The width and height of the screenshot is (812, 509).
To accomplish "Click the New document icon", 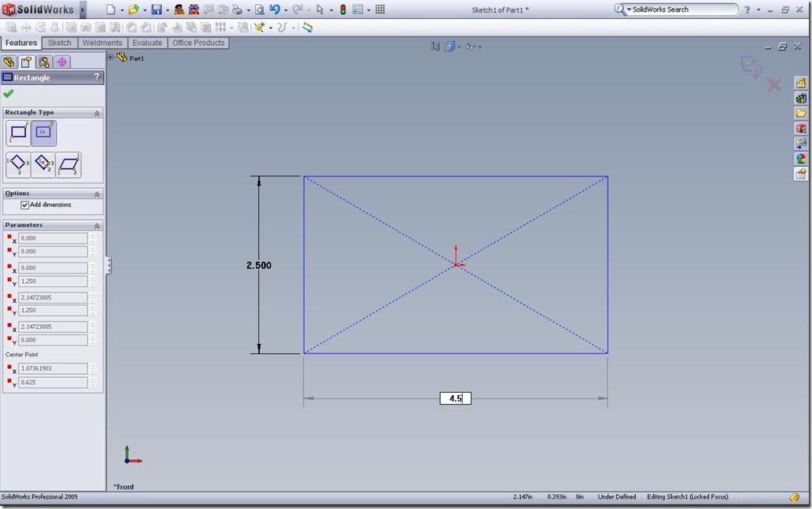I will tap(111, 9).
